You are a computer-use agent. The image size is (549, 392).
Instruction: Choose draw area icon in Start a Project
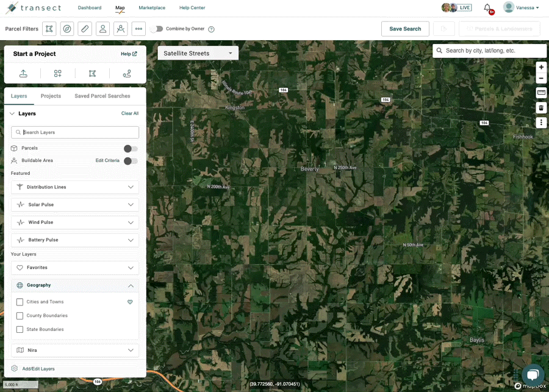tap(92, 74)
